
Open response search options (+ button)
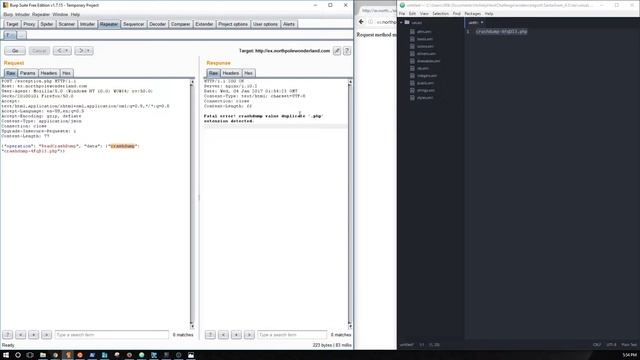236,335
